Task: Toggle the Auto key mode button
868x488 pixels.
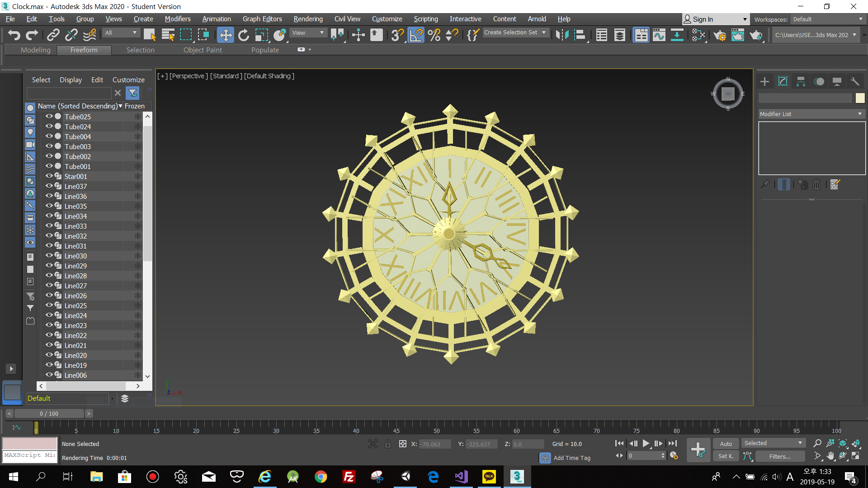Action: (x=726, y=444)
